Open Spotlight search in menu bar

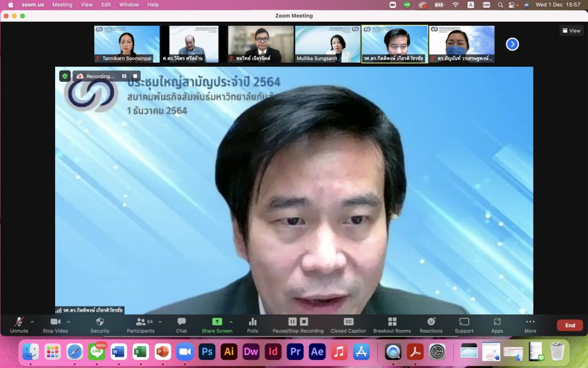point(500,5)
